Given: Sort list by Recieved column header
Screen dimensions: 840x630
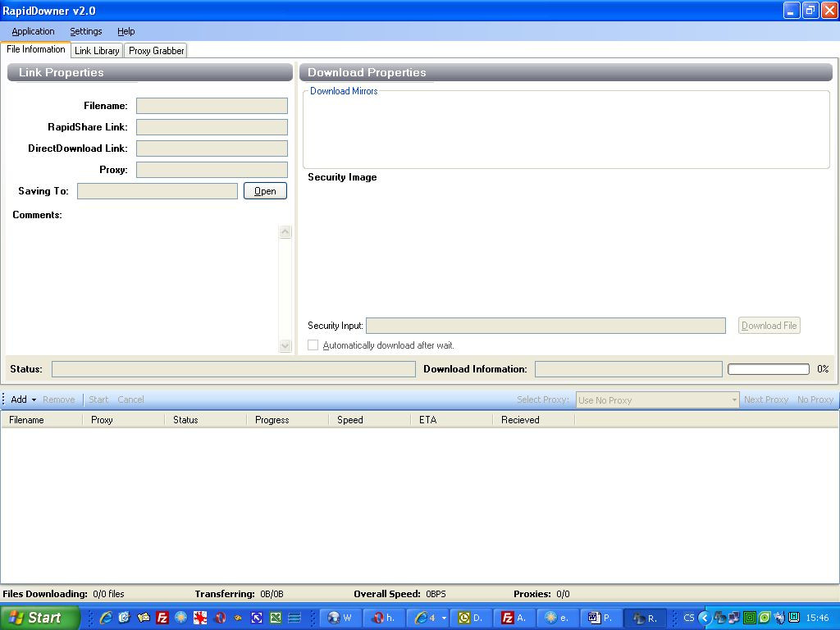Looking at the screenshot, I should (x=533, y=420).
